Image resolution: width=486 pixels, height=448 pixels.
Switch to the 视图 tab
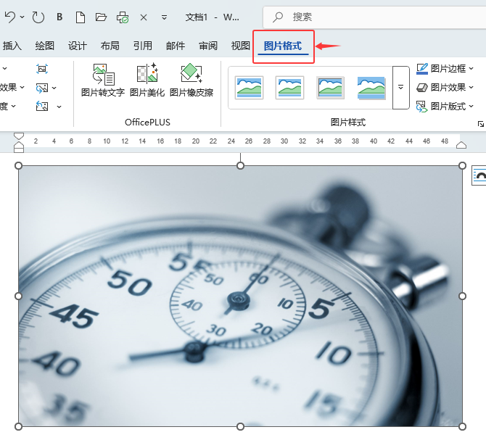pyautogui.click(x=241, y=46)
